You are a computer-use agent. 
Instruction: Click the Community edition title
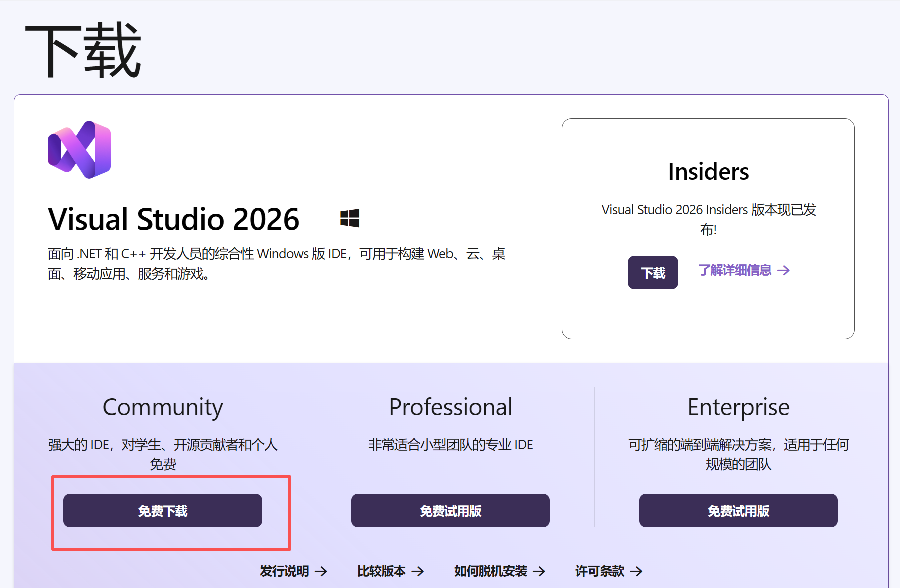tap(163, 407)
